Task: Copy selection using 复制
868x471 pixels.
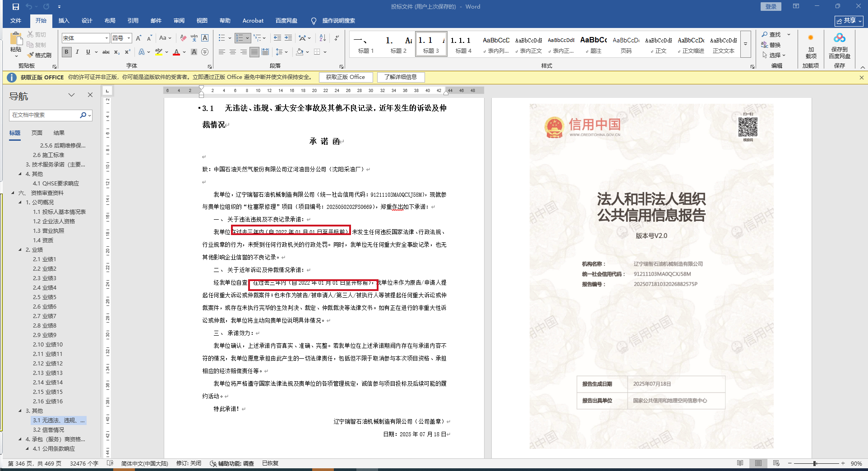Action: click(37, 45)
